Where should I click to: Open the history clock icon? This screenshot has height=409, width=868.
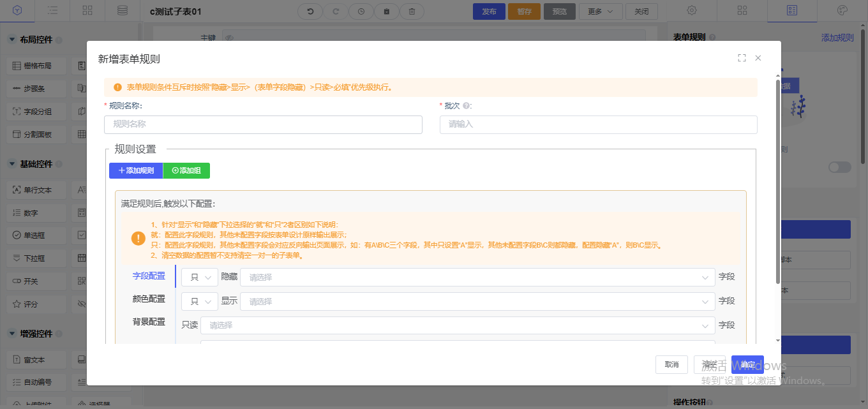(x=361, y=11)
